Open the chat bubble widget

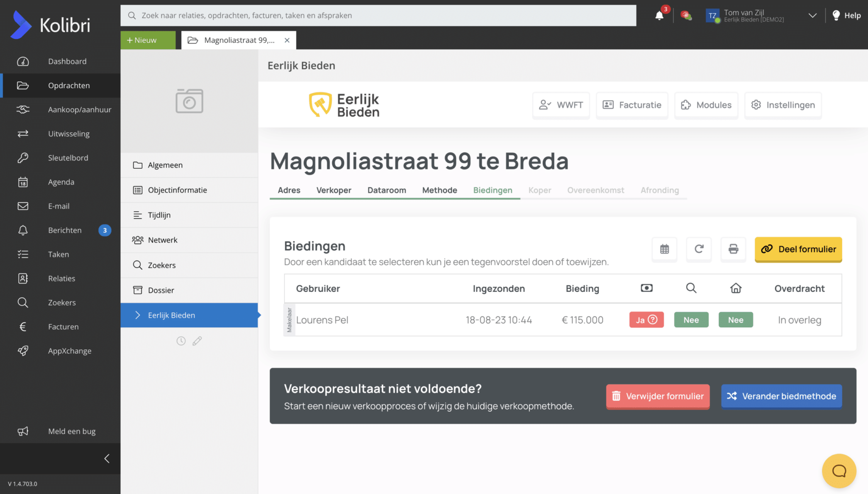coord(839,471)
